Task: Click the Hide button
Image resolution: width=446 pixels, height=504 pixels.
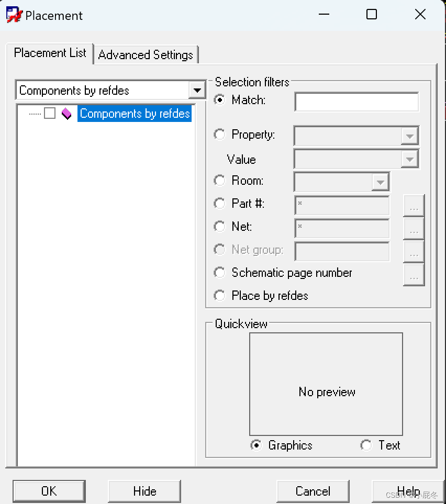Action: [x=144, y=491]
